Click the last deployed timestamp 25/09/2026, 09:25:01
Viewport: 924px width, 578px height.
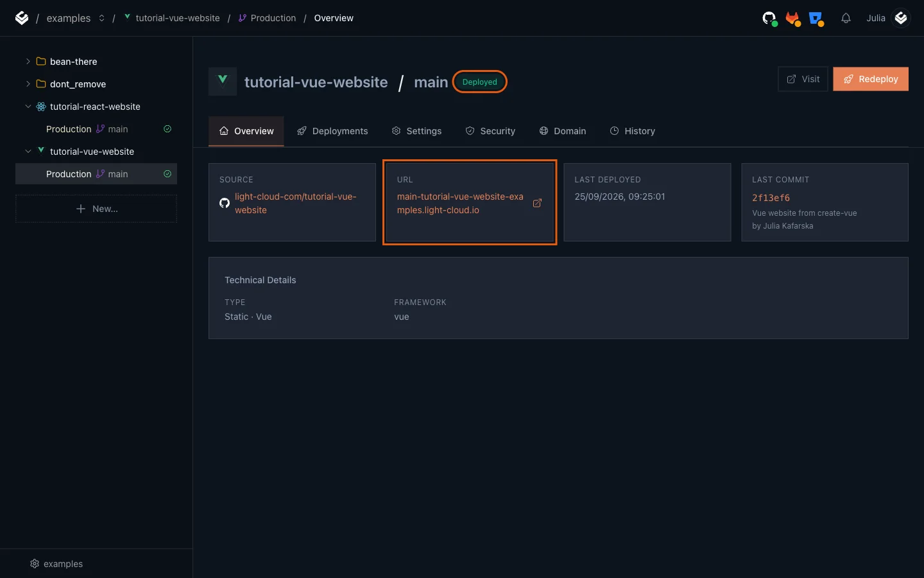pyautogui.click(x=620, y=197)
